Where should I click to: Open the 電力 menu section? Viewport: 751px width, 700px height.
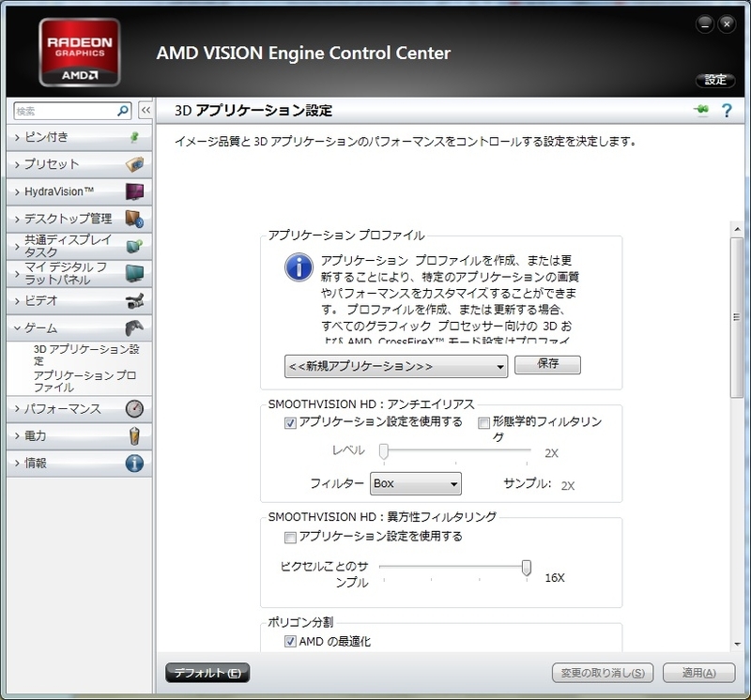[x=79, y=435]
